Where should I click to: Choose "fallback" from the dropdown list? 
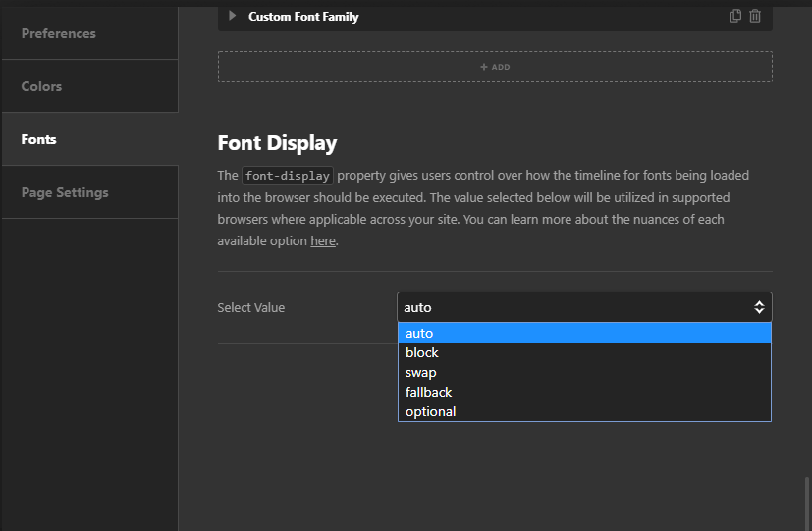coord(429,393)
